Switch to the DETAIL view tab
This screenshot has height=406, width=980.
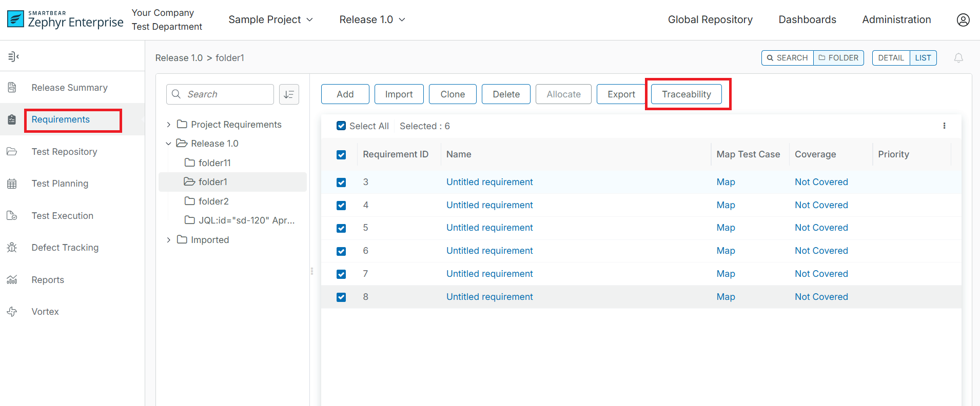(890, 58)
